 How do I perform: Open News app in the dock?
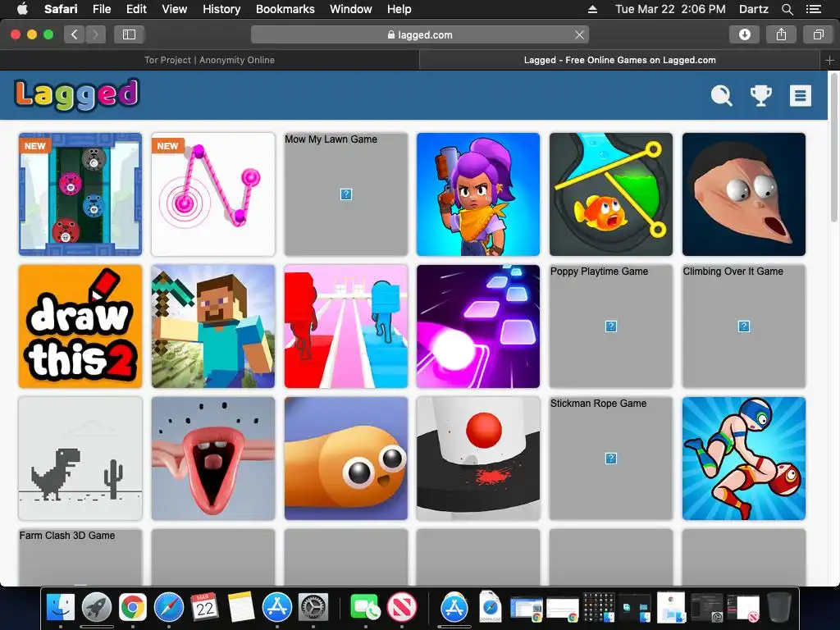402,608
